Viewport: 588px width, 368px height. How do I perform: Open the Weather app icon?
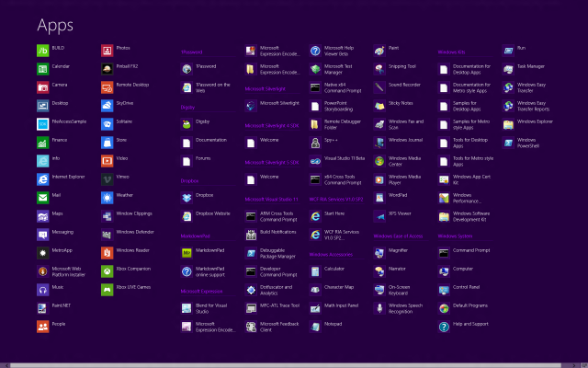(107, 198)
